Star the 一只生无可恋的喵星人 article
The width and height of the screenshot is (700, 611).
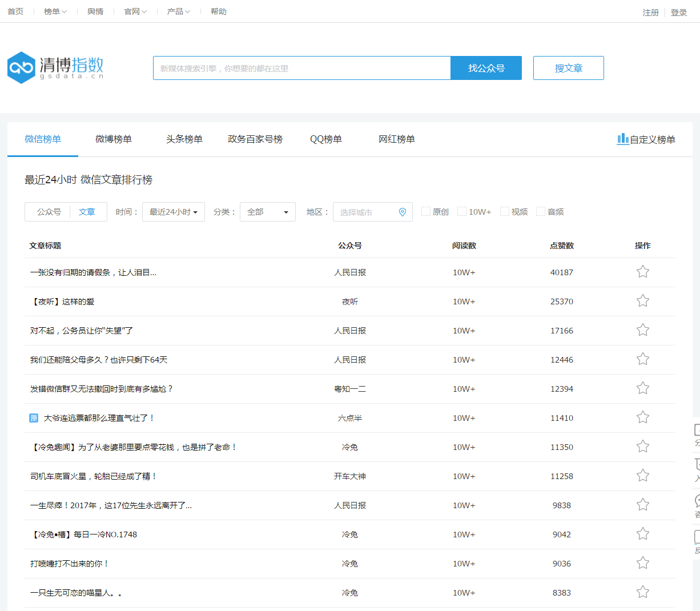(x=643, y=592)
